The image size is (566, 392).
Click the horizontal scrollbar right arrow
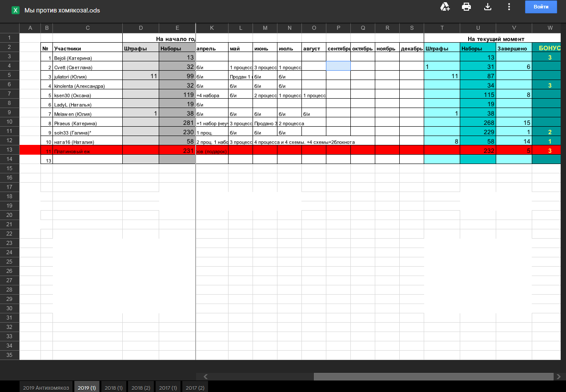(x=558, y=376)
